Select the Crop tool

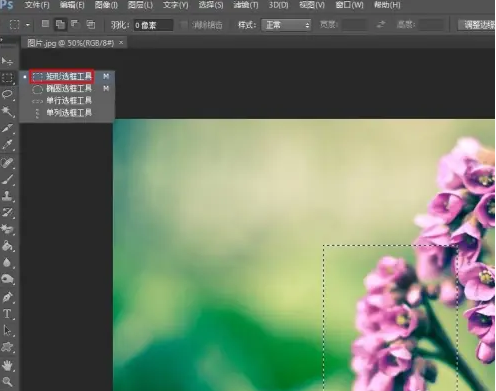[x=7, y=128]
